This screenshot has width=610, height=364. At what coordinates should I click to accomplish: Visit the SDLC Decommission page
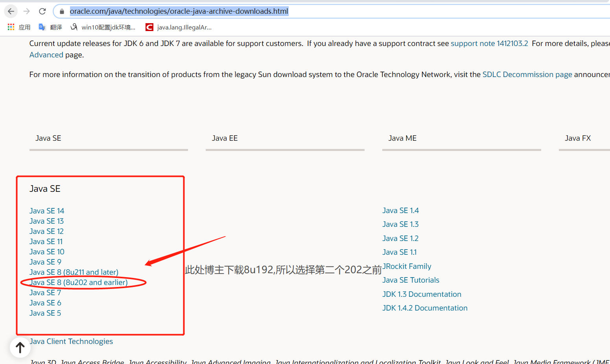click(x=527, y=74)
